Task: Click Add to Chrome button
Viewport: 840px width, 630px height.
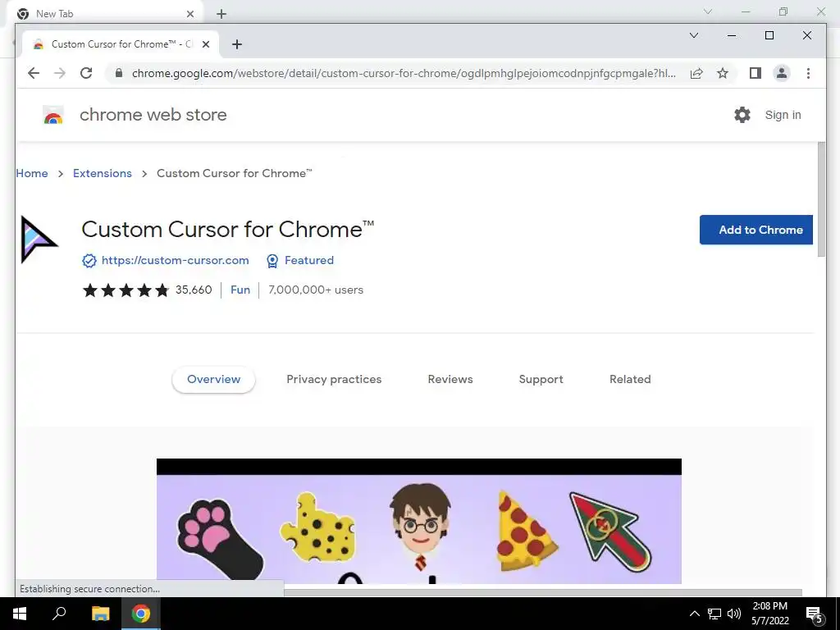Action: (756, 230)
